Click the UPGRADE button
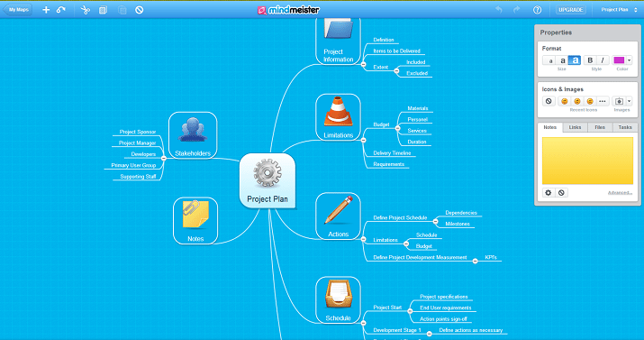Screen dimensions: 644x340 pyautogui.click(x=571, y=10)
